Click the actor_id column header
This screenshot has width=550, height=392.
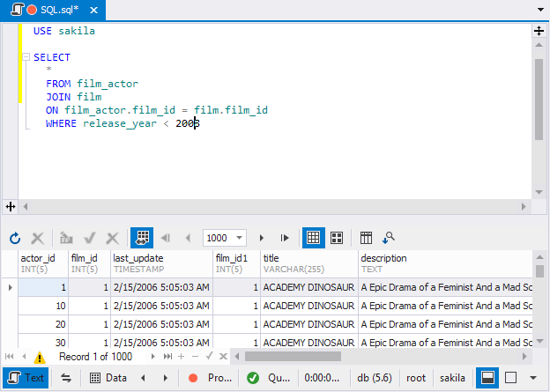coord(43,263)
